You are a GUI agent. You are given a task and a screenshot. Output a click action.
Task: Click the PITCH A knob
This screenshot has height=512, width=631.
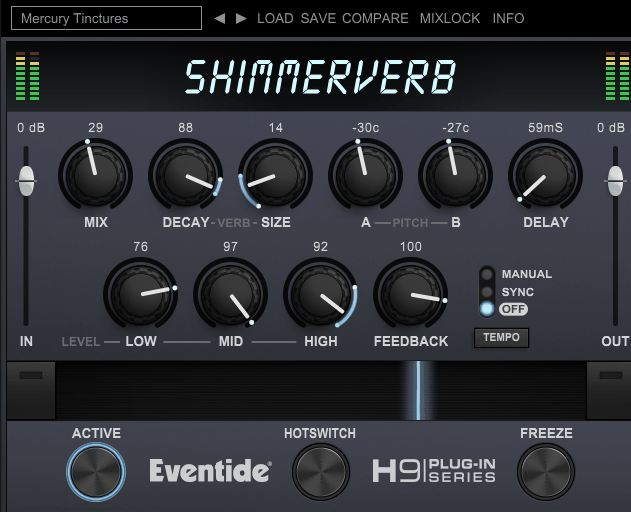(x=365, y=175)
